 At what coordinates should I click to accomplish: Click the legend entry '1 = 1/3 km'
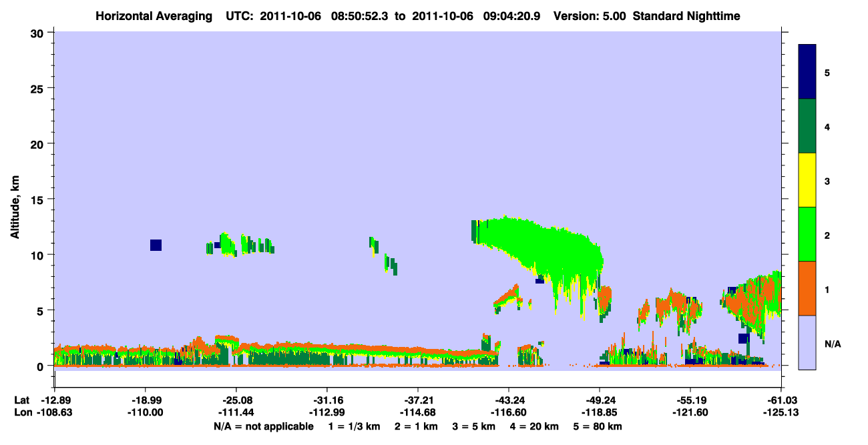click(354, 426)
